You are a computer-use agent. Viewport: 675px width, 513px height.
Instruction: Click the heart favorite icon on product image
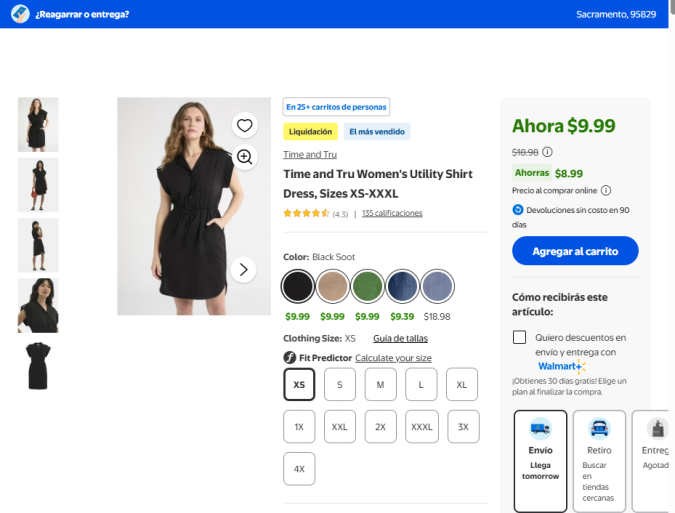[245, 126]
